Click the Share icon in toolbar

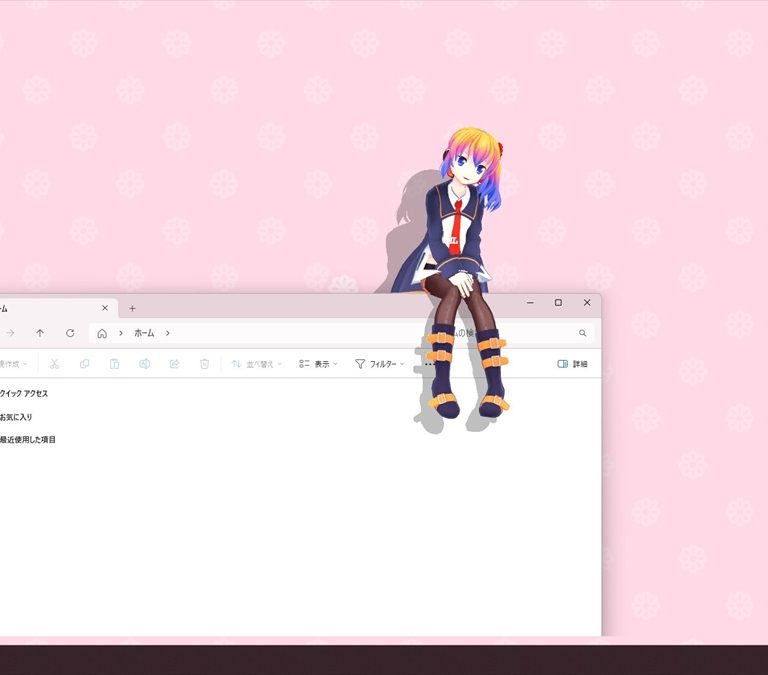pyautogui.click(x=174, y=364)
